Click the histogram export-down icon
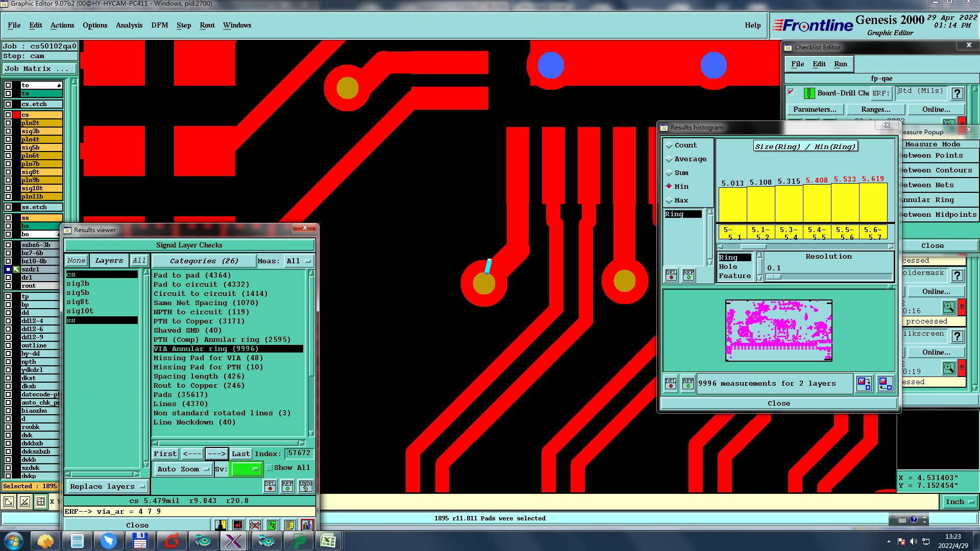The image size is (980, 551). [864, 383]
